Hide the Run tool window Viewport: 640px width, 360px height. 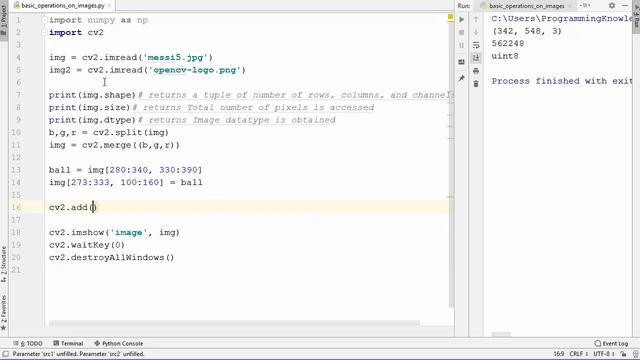625,5
